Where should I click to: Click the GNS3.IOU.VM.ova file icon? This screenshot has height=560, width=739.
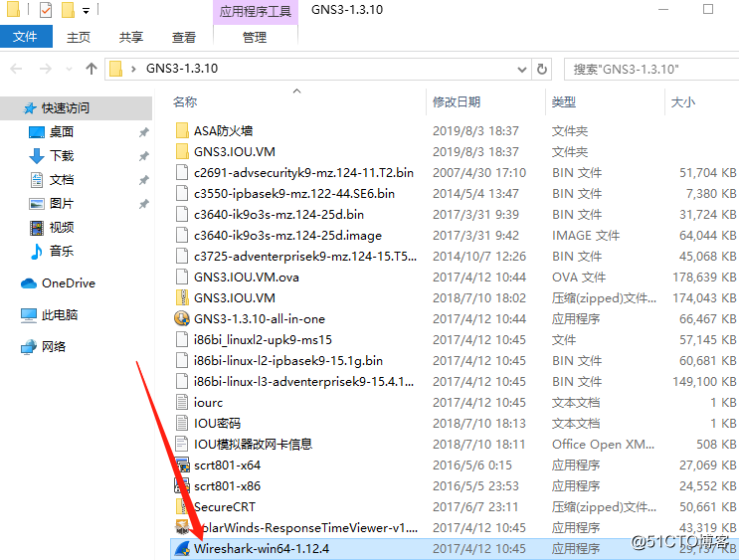182,278
